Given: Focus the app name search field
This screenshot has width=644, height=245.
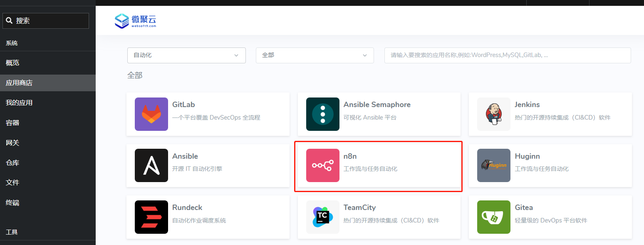Looking at the screenshot, I should [507, 55].
